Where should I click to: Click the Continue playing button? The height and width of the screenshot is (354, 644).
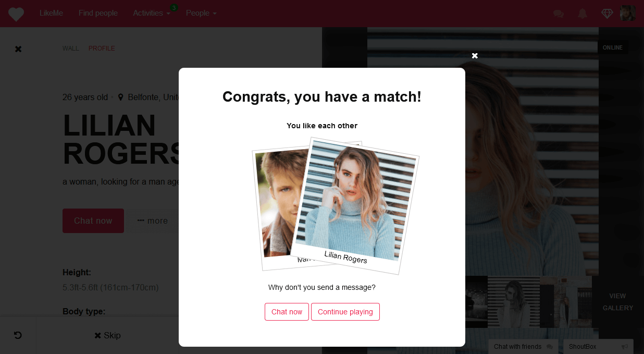(x=345, y=312)
